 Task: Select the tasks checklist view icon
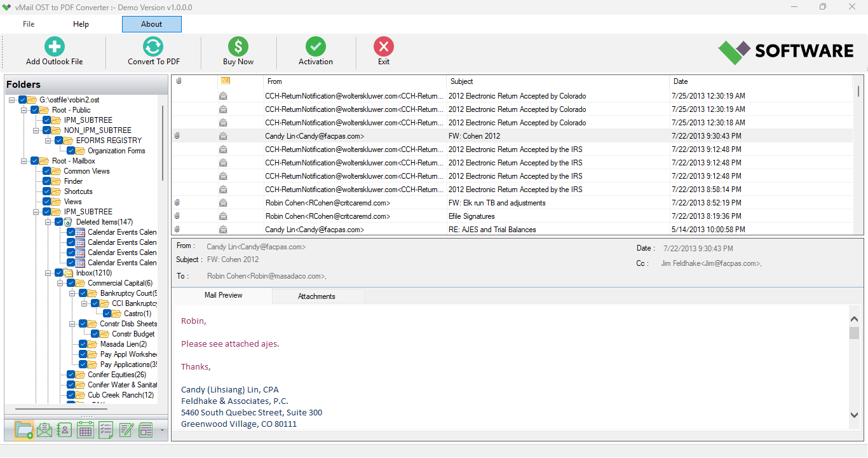(x=105, y=430)
